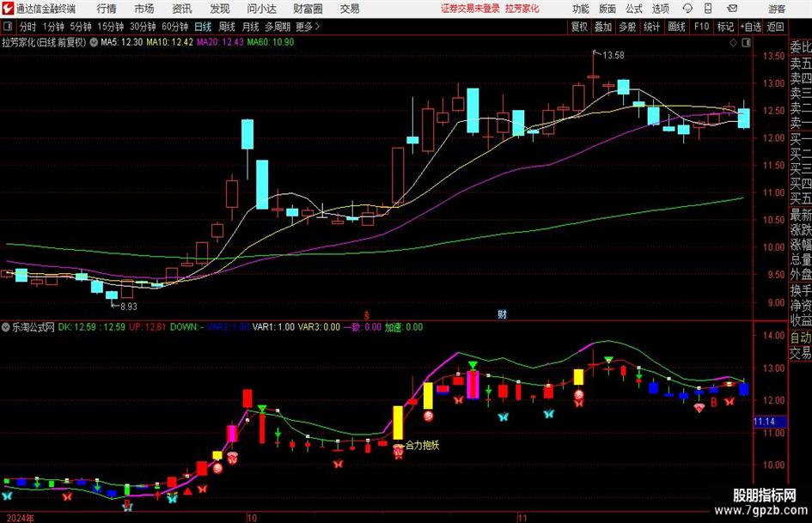The image size is (812, 523).
Task: Click the MA60: 10.90 indicator value
Action: coord(271,42)
